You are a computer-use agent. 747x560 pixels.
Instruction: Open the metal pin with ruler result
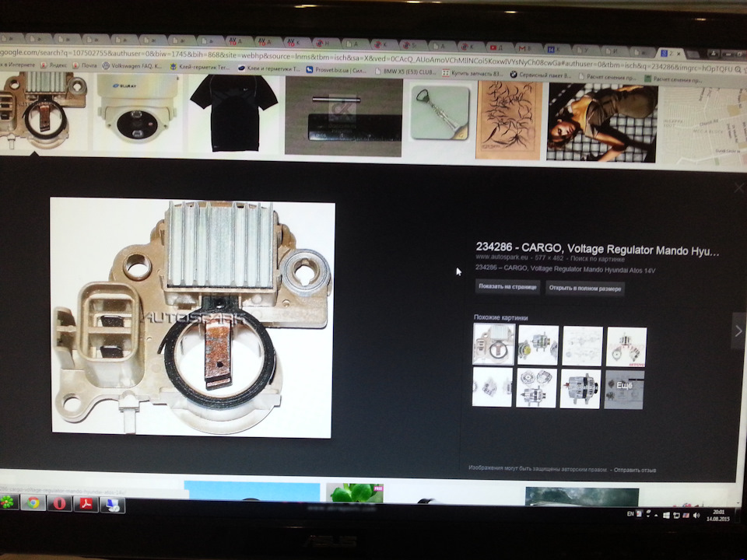click(343, 117)
